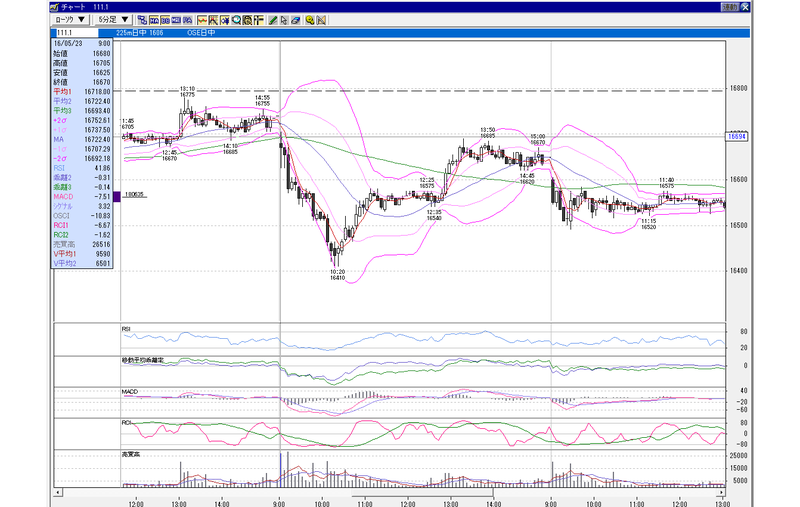Click the left scroll arrow under chart
800x507 pixels.
(x=58, y=492)
